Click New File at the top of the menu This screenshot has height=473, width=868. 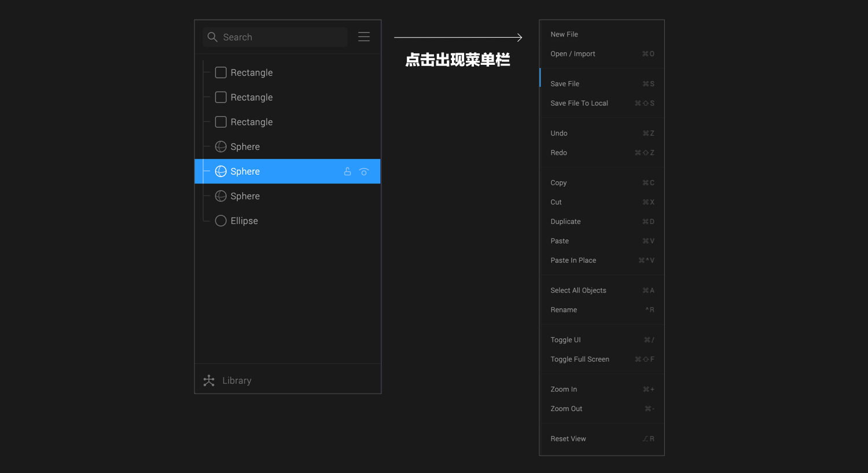564,34
